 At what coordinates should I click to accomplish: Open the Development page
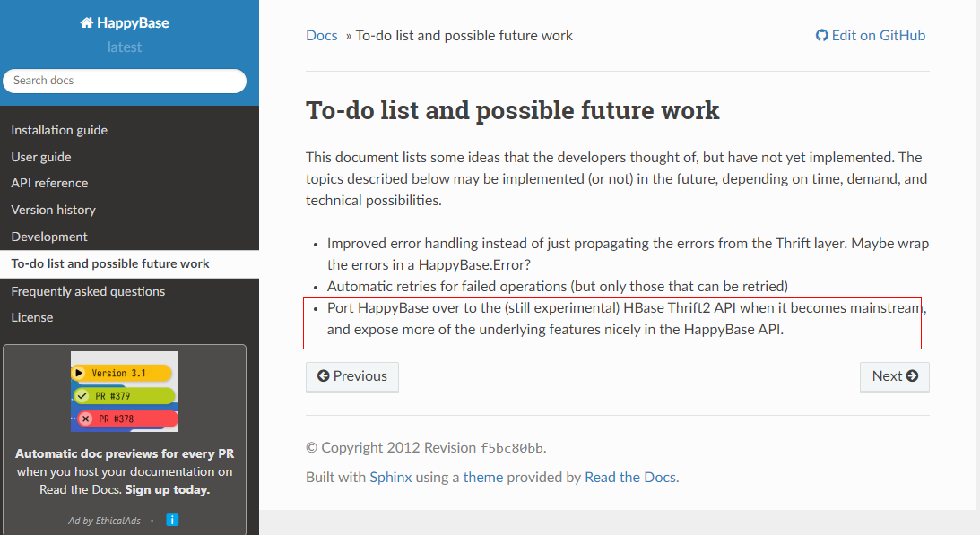(49, 237)
